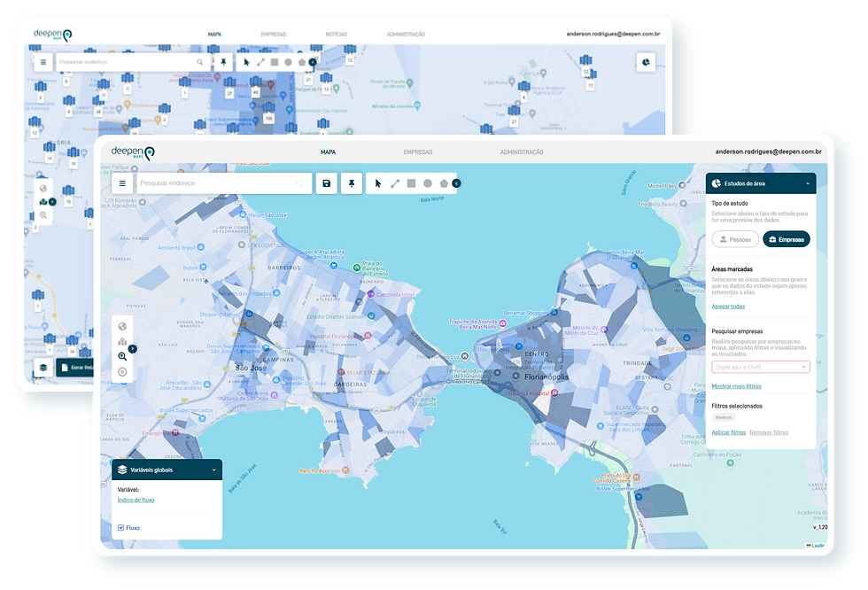Click layers button in back window bottom
The height and width of the screenshot is (590, 868).
coord(43,368)
